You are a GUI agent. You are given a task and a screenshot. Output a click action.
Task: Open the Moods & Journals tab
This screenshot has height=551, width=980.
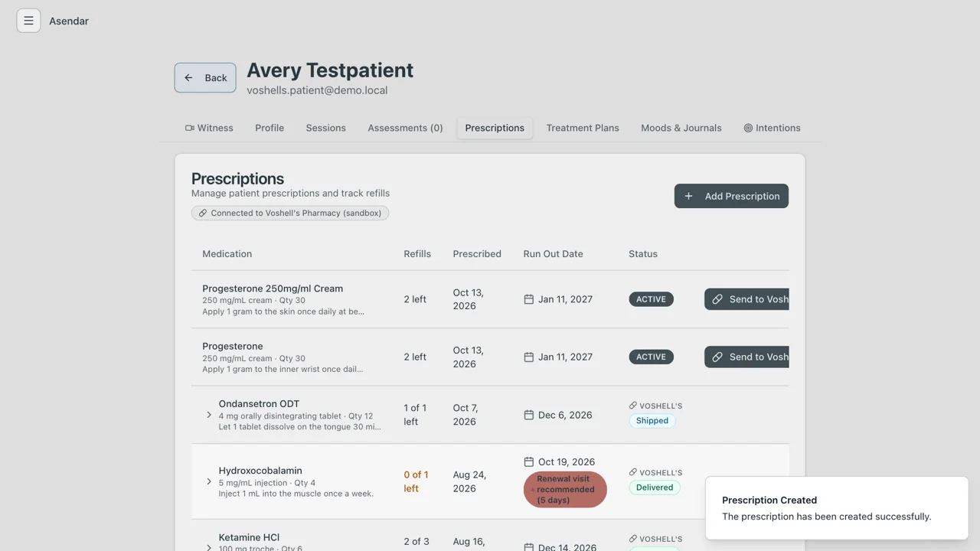click(681, 128)
